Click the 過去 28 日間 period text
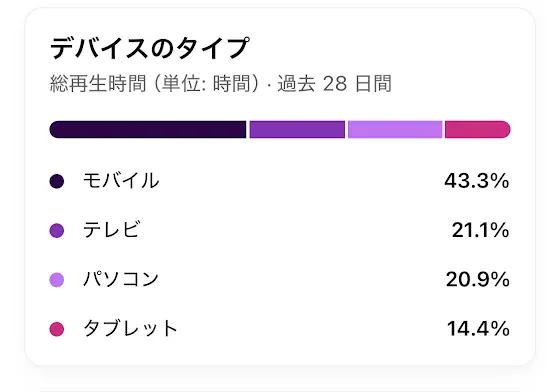 [x=334, y=84]
